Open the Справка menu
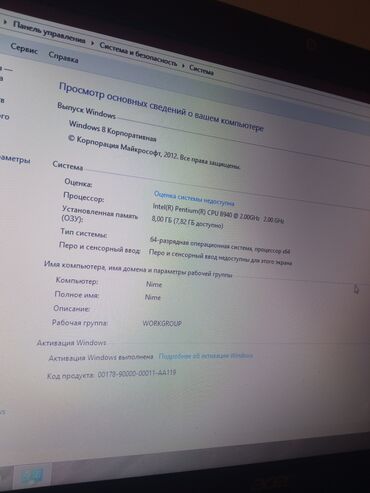The height and width of the screenshot is (493, 370). [63, 58]
